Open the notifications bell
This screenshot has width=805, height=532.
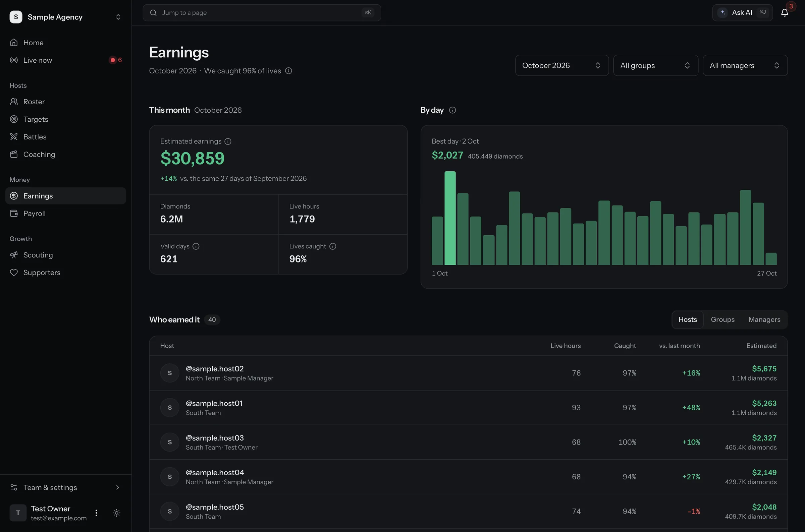pos(784,12)
